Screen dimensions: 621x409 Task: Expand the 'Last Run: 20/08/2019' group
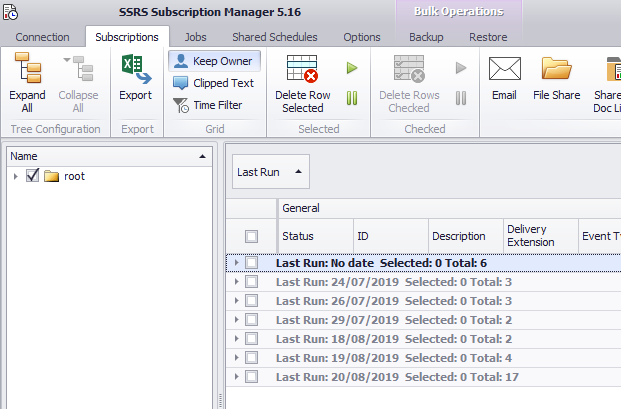pyautogui.click(x=236, y=377)
